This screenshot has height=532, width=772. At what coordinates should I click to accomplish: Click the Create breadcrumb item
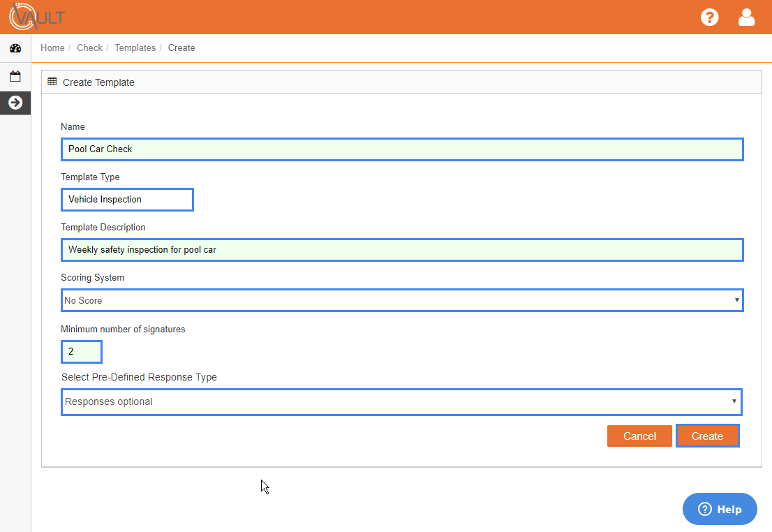click(x=181, y=47)
